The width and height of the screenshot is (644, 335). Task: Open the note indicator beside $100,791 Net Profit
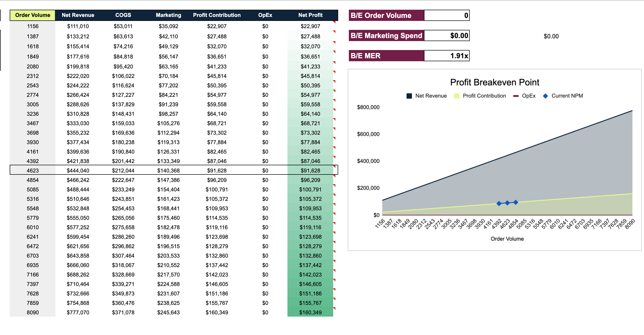coord(334,186)
